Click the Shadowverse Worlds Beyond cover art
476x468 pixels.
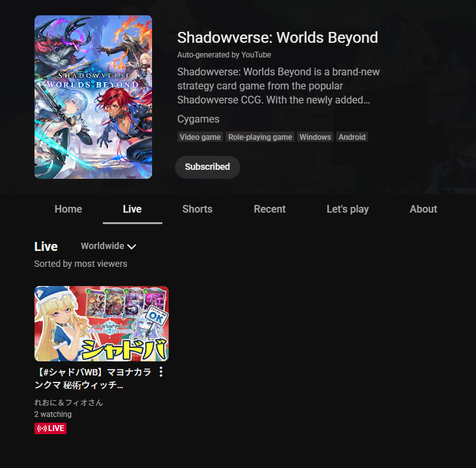pyautogui.click(x=93, y=97)
